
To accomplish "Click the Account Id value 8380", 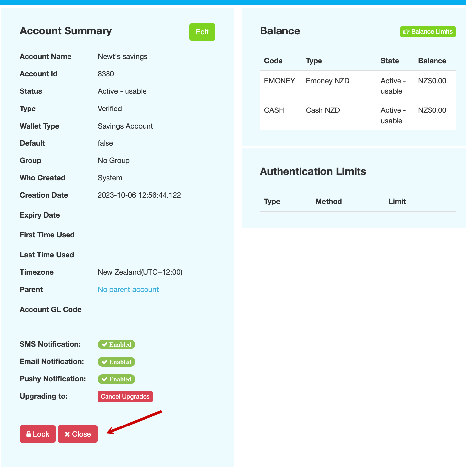I will pyautogui.click(x=106, y=74).
